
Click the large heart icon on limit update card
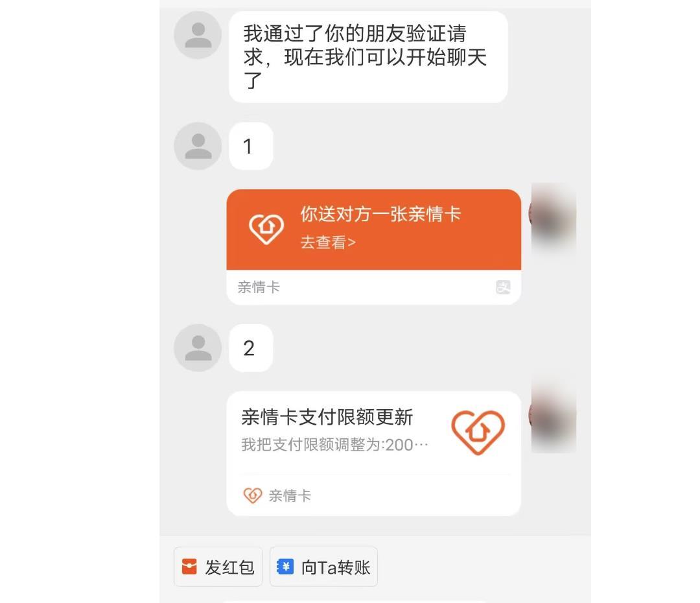(478, 432)
